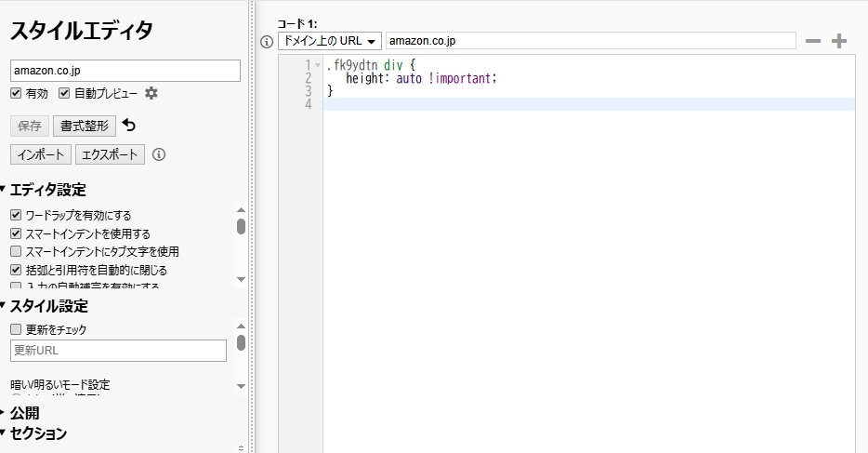Disable ワードラップを有効にする option

point(16,215)
